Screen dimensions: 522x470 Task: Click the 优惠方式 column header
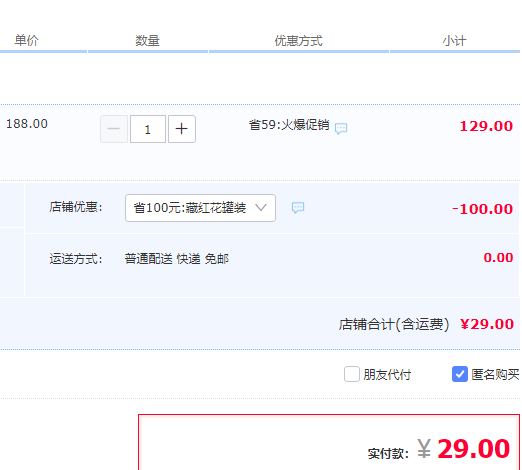pos(298,41)
